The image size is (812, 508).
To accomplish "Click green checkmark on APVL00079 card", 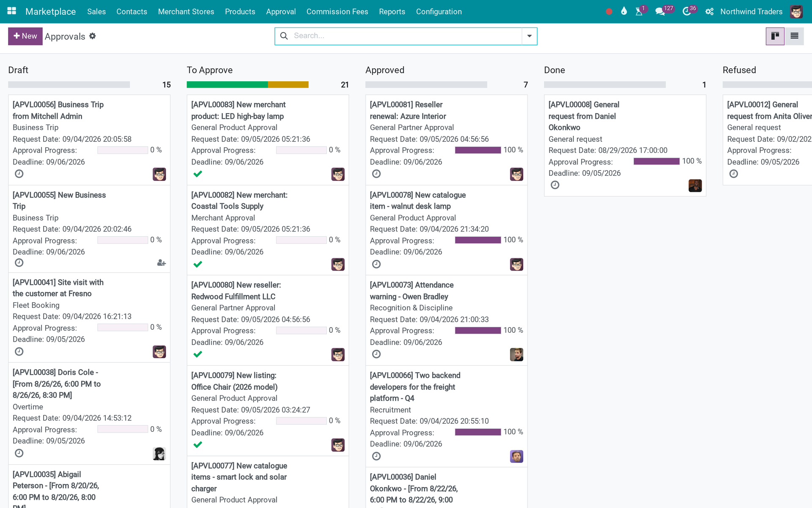I will tap(198, 445).
